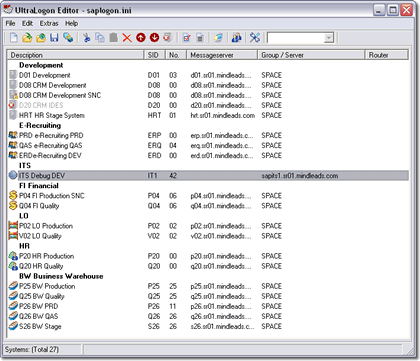This screenshot has width=420, height=361.
Task: Click the blue window toolbar icon
Action: click(218, 38)
